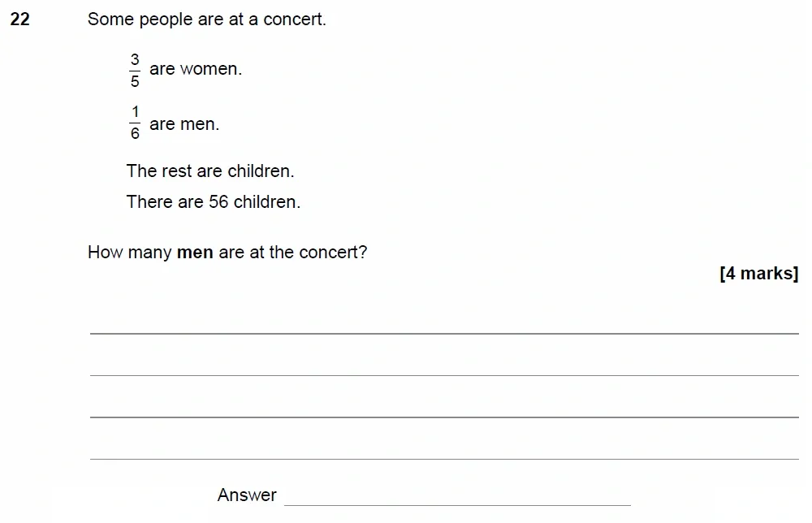Viewport: 812px width, 523px height.
Task: Select the sentence 'Some people are at a concert.'
Action: tap(206, 19)
